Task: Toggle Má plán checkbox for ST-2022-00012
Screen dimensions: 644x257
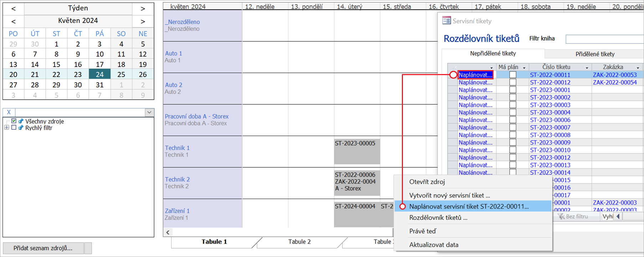Action: (x=513, y=82)
